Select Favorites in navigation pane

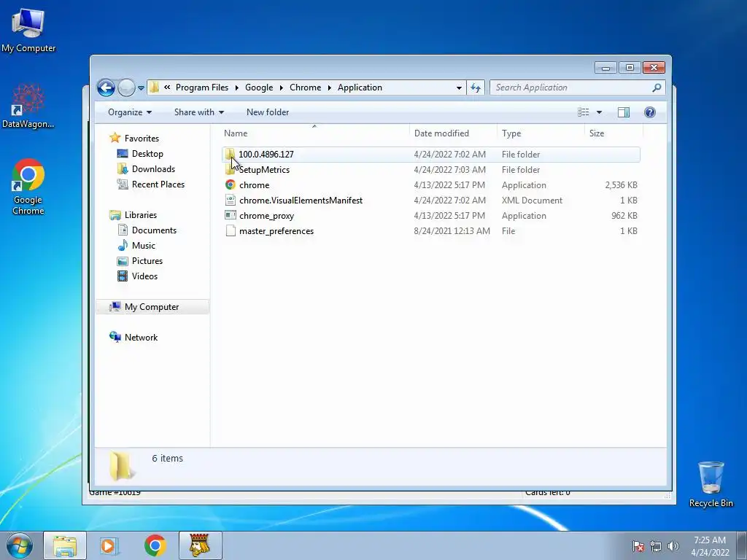tap(142, 138)
